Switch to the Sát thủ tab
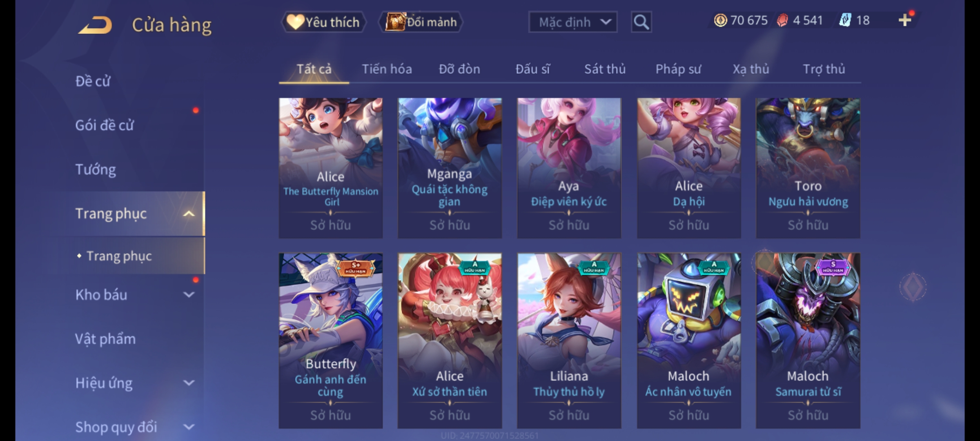The image size is (980, 441). 605,69
